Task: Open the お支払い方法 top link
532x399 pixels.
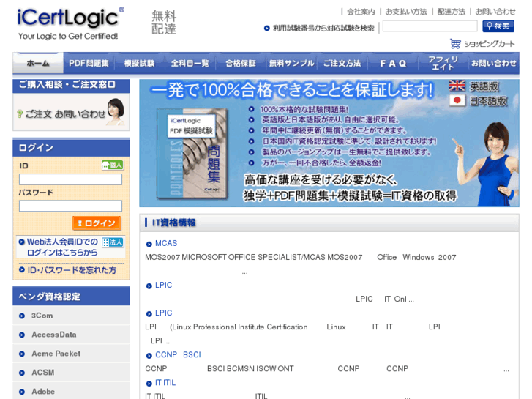Action: pos(406,12)
